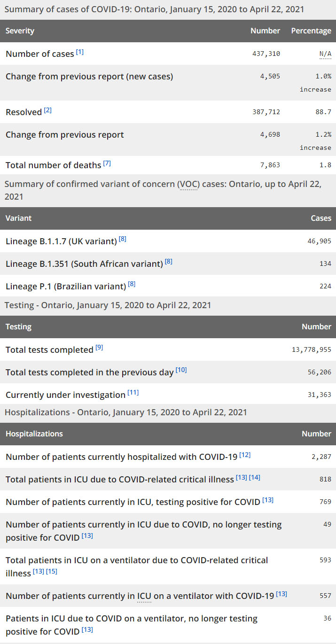Viewport: 336px width, 644px height.
Task: Click footnote 8 on South African variant row
Action: click(x=169, y=262)
